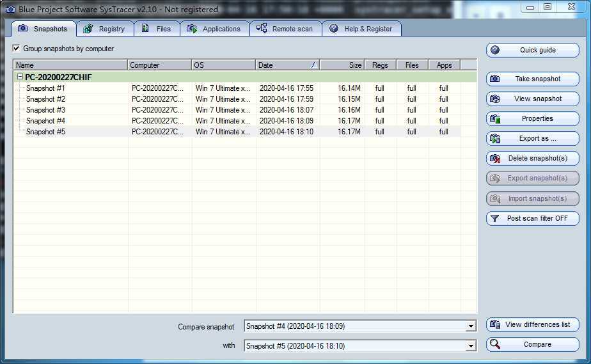Click the Files tab document icon

[145, 28]
